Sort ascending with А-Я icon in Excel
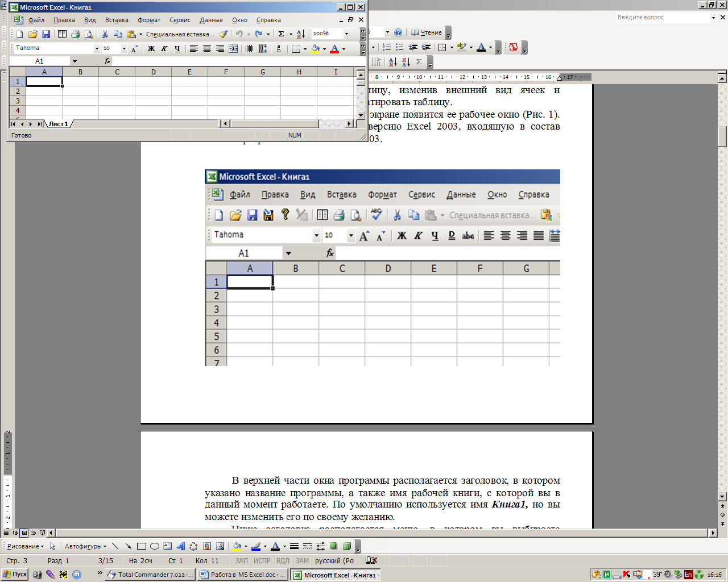 301,34
